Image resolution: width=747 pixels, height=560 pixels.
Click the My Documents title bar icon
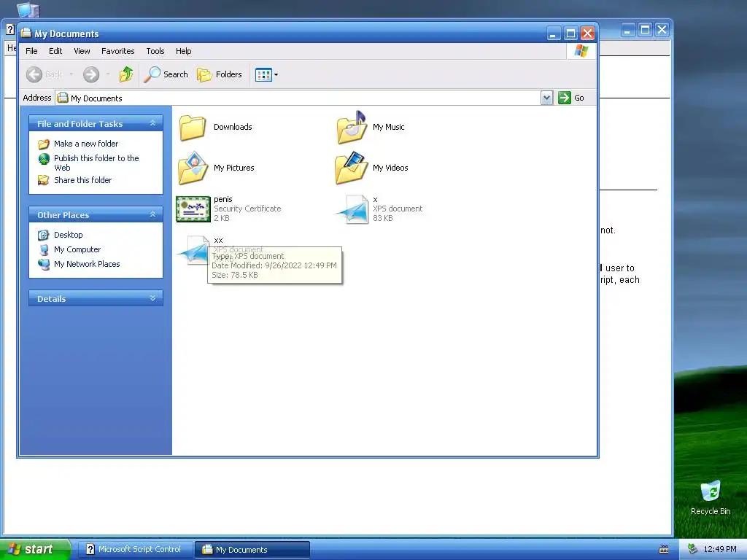click(26, 33)
